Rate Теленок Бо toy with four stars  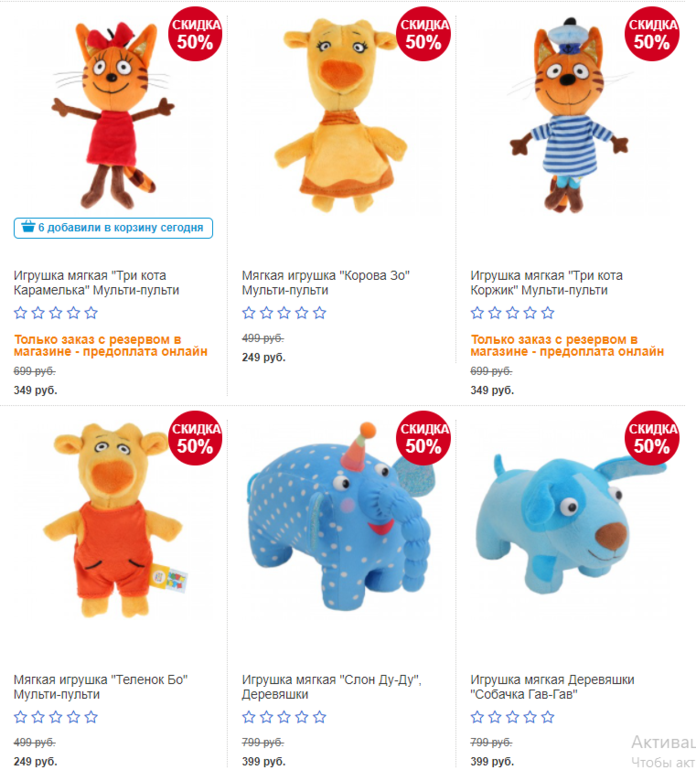coord(74,717)
